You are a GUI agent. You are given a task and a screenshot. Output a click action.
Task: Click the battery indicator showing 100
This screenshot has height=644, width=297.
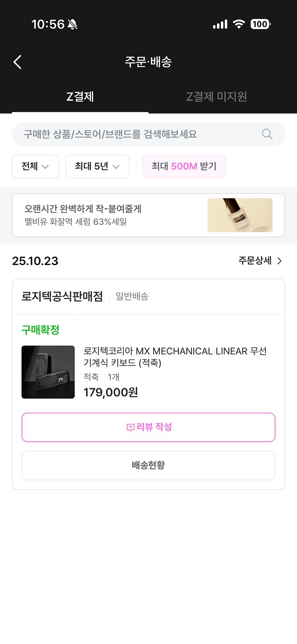click(x=260, y=24)
